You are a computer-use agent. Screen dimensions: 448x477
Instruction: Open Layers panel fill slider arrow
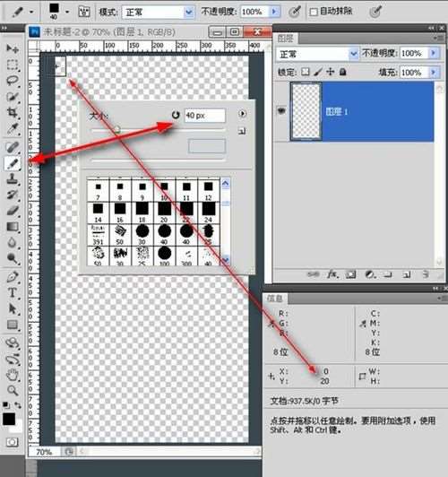[x=434, y=73]
